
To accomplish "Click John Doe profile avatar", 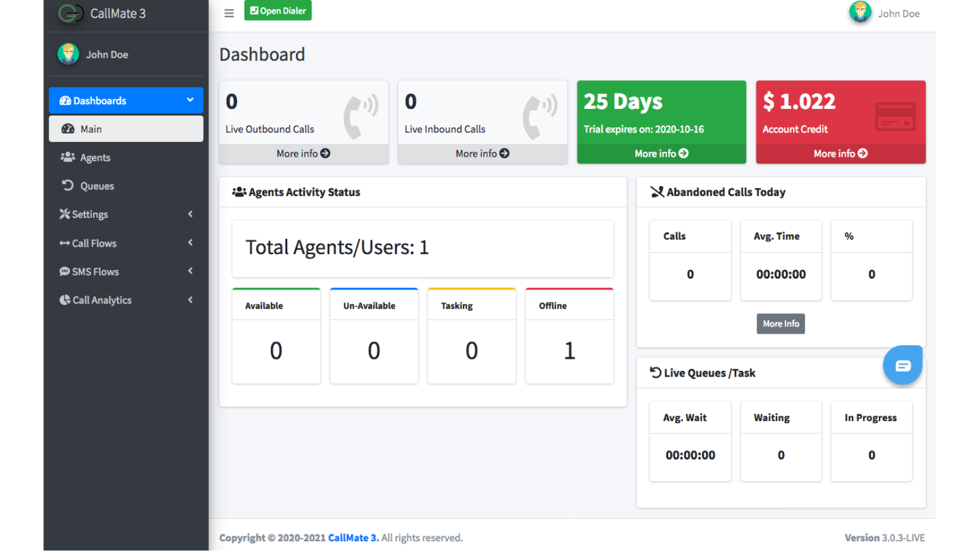I will click(x=859, y=12).
